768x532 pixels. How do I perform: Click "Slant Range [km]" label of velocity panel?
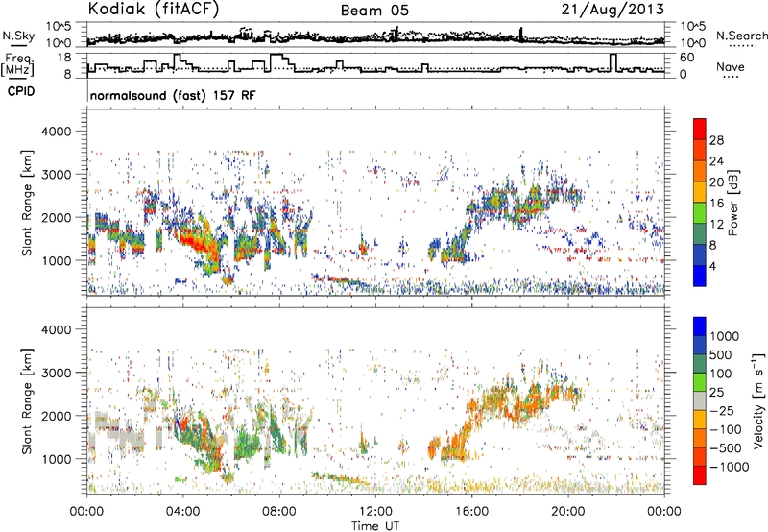coord(27,400)
